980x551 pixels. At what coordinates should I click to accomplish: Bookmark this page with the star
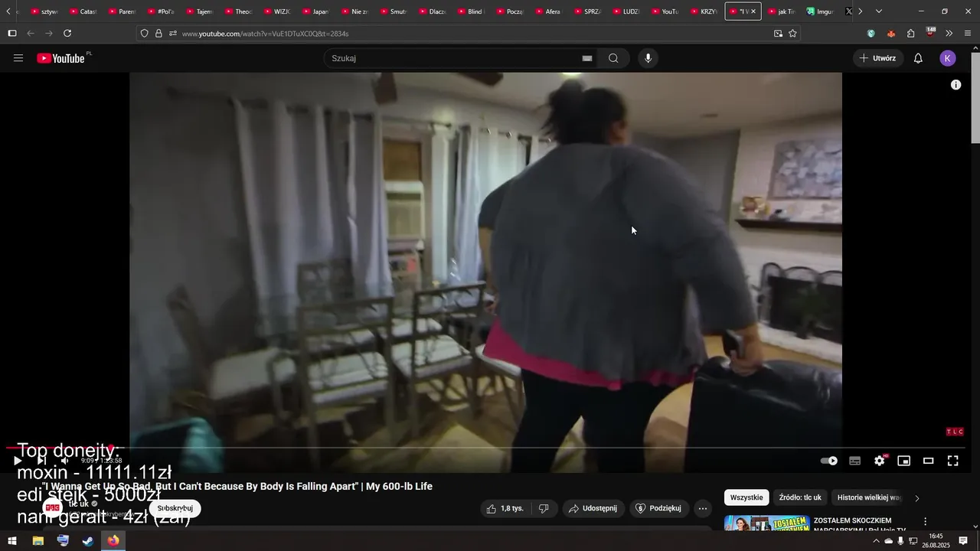(792, 34)
